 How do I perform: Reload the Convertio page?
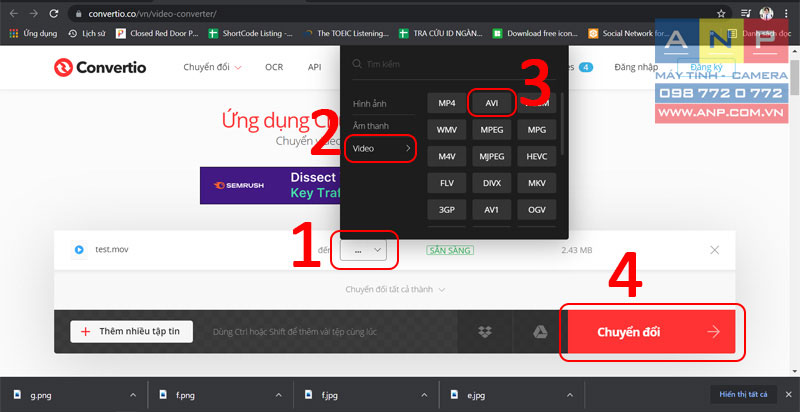coord(54,14)
